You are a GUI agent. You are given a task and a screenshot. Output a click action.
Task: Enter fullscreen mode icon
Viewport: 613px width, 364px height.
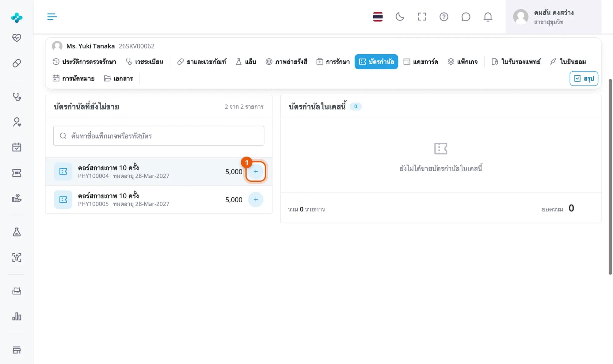[422, 17]
